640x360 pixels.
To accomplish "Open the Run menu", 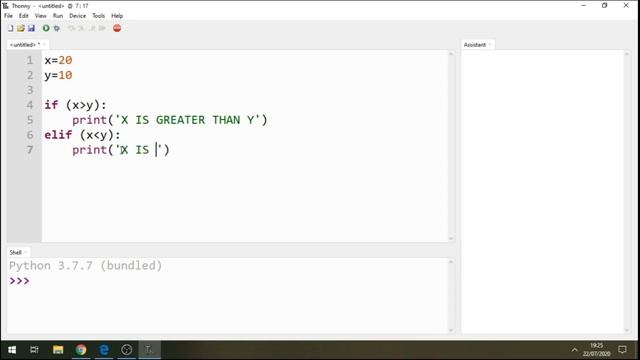I will pyautogui.click(x=58, y=16).
